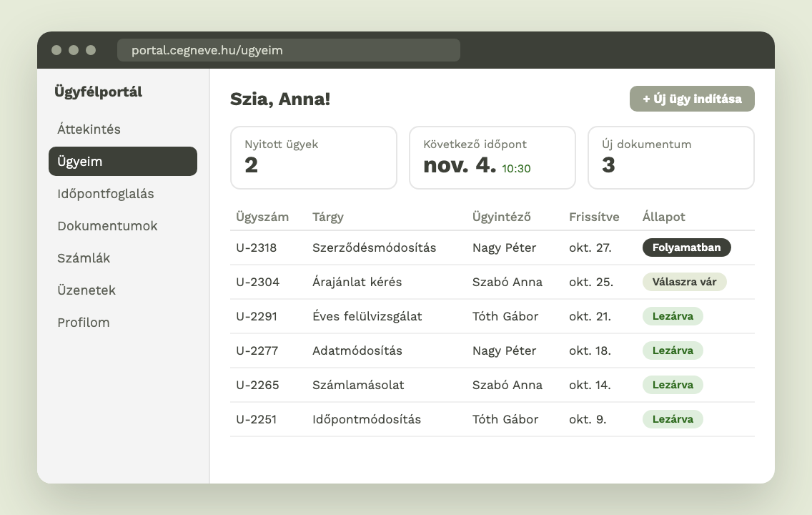812x515 pixels.
Task: Open the Nyitott ügyek summary card
Action: (x=313, y=157)
